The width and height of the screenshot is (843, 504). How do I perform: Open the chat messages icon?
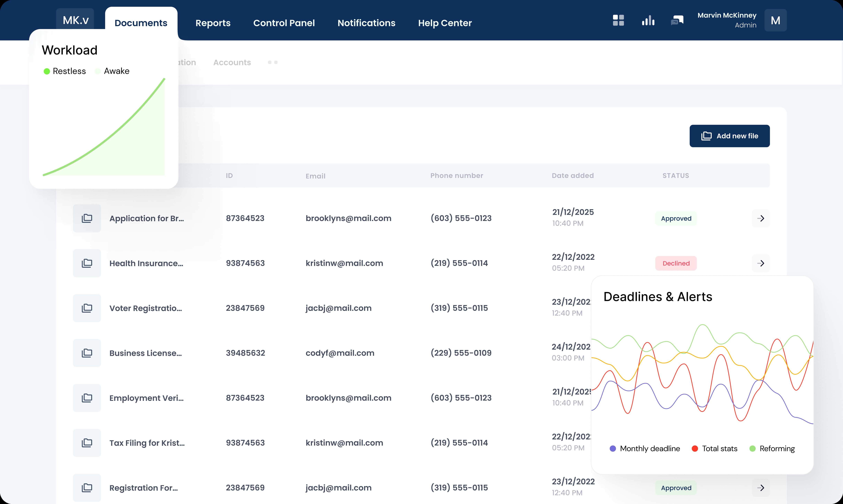(677, 20)
